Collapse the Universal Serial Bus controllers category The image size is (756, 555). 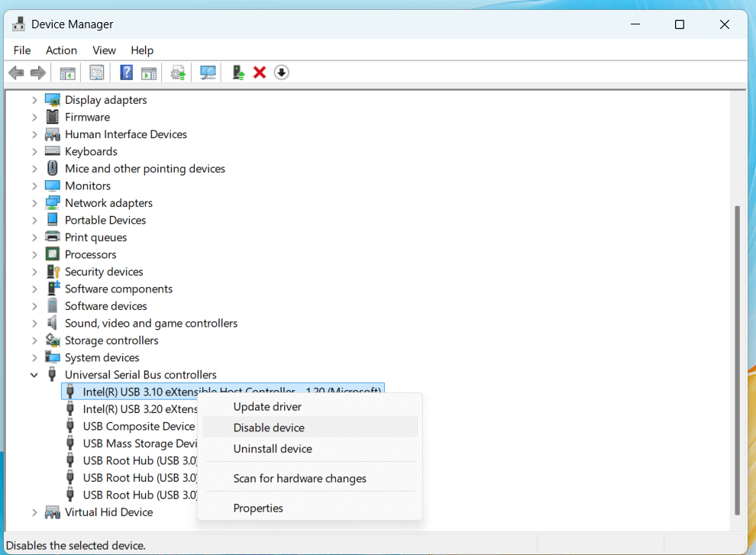coord(34,374)
